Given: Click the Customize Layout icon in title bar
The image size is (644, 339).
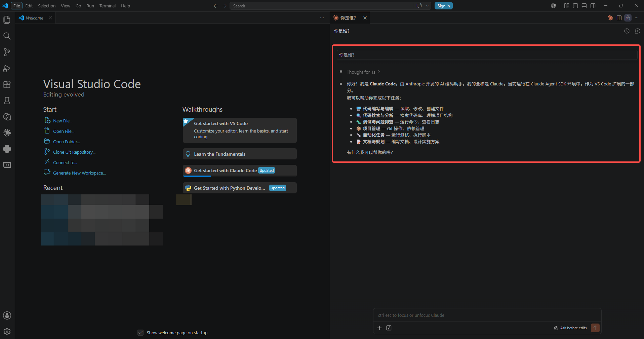Looking at the screenshot, I should pos(567,6).
